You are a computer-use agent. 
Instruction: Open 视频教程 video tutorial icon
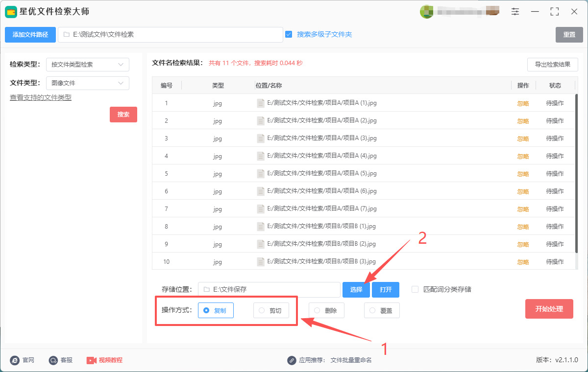(x=92, y=360)
